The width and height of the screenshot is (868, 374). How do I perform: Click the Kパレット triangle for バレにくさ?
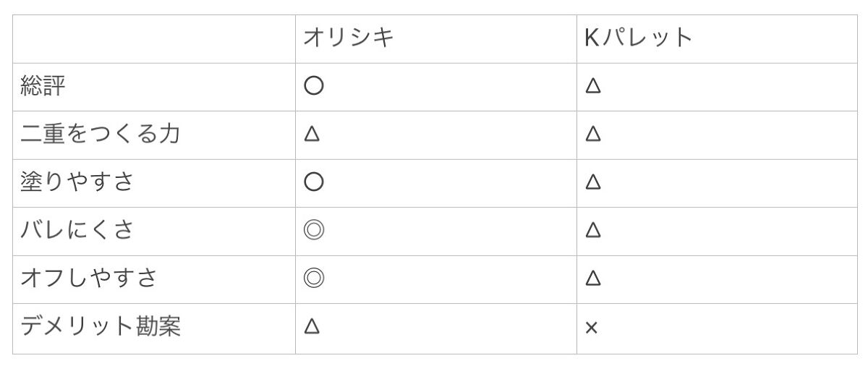pyautogui.click(x=593, y=230)
